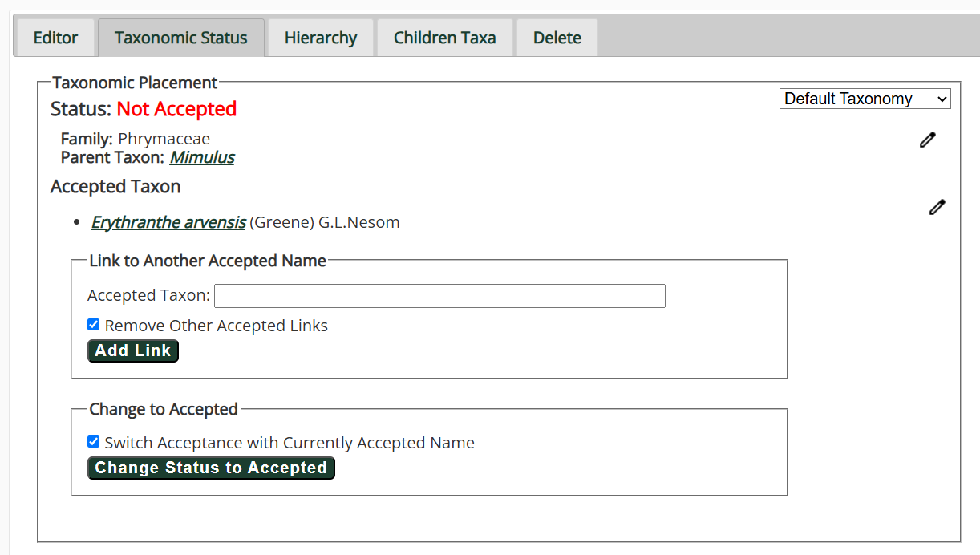Switch to the Editor tab
Viewport: 980px width, 555px height.
point(55,38)
